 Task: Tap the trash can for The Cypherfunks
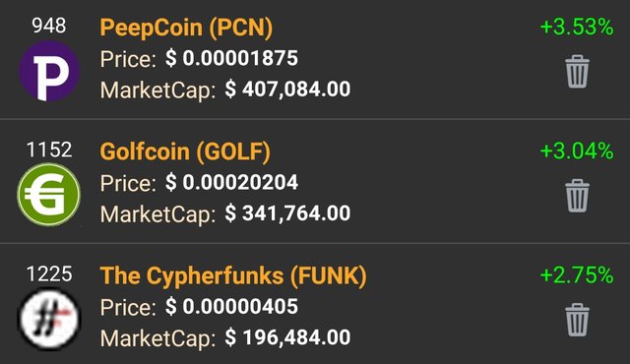(x=578, y=320)
